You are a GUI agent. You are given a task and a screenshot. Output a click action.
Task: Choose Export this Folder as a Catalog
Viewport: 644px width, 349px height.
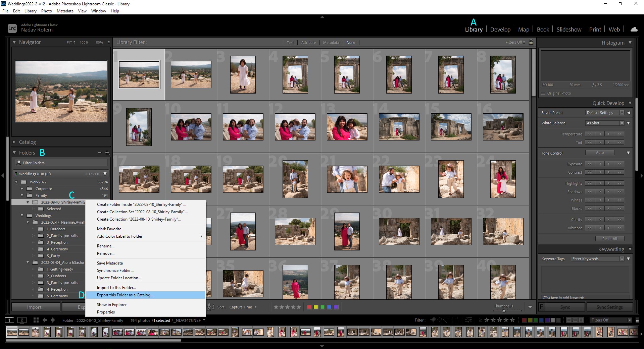coord(145,295)
